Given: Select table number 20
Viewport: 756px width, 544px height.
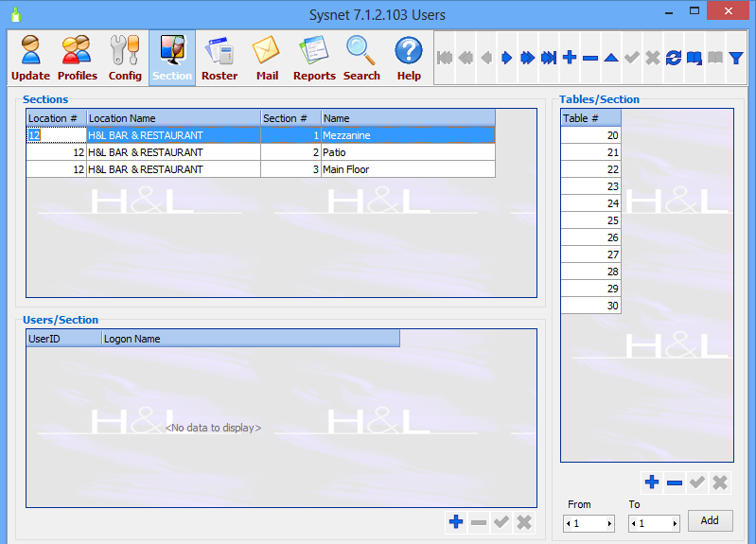Looking at the screenshot, I should tap(591, 135).
